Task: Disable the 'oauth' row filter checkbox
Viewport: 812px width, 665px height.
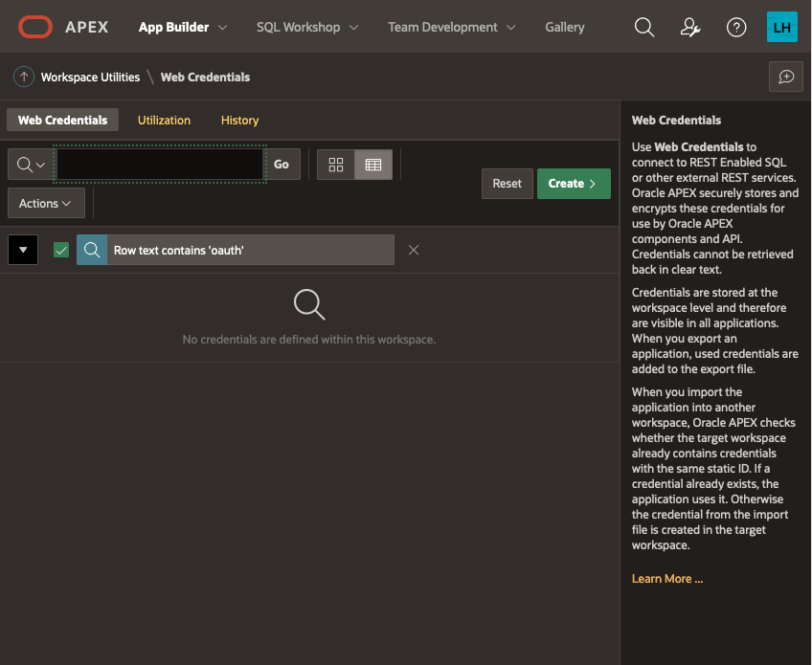Action: (60, 249)
